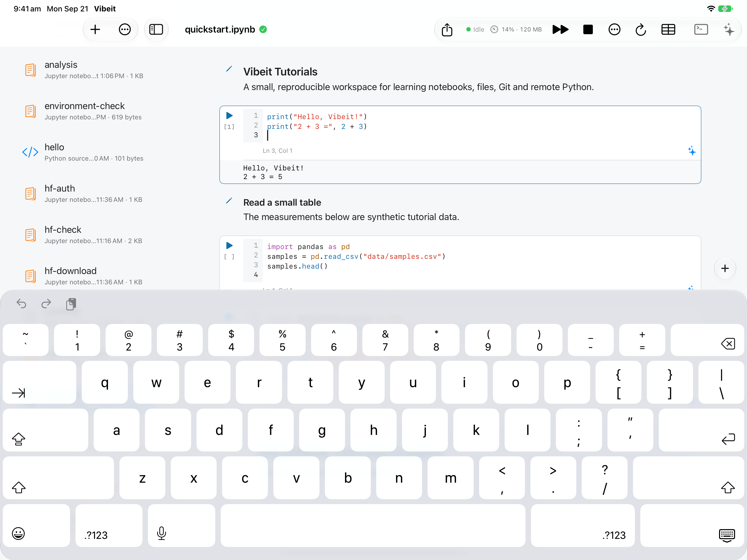The width and height of the screenshot is (747, 560).
Task: Open the emoji keyboard
Action: tap(36, 526)
